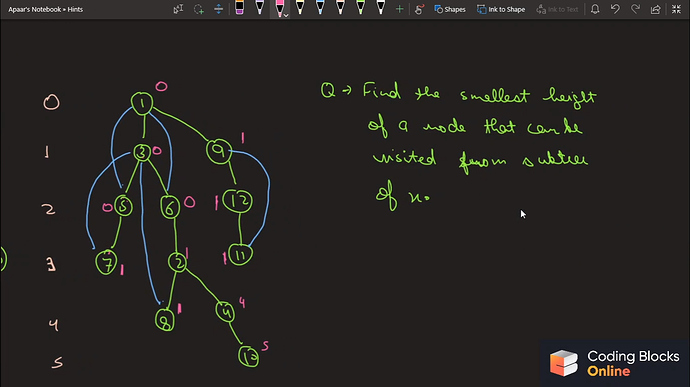690x387 pixels.
Task: Choose the peach pen
Action: tap(341, 8)
